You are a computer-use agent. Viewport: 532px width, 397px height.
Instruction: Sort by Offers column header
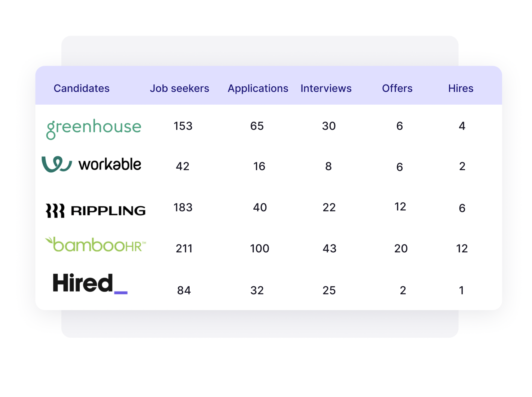[x=397, y=88]
